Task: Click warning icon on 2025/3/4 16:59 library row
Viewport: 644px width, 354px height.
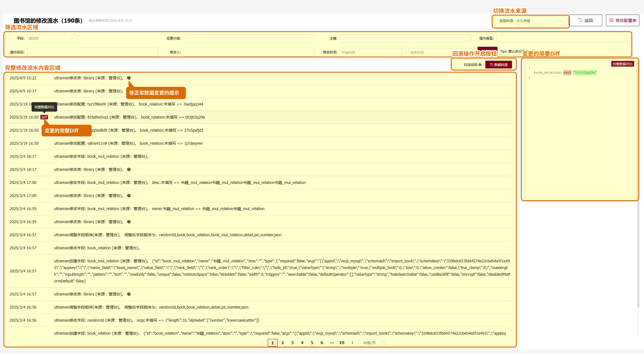Action: [x=129, y=222]
